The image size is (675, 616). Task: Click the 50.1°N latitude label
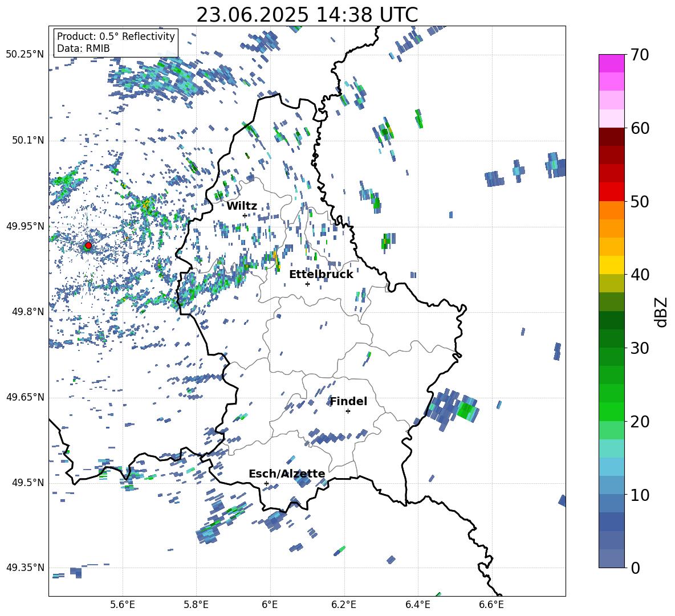pos(27,140)
